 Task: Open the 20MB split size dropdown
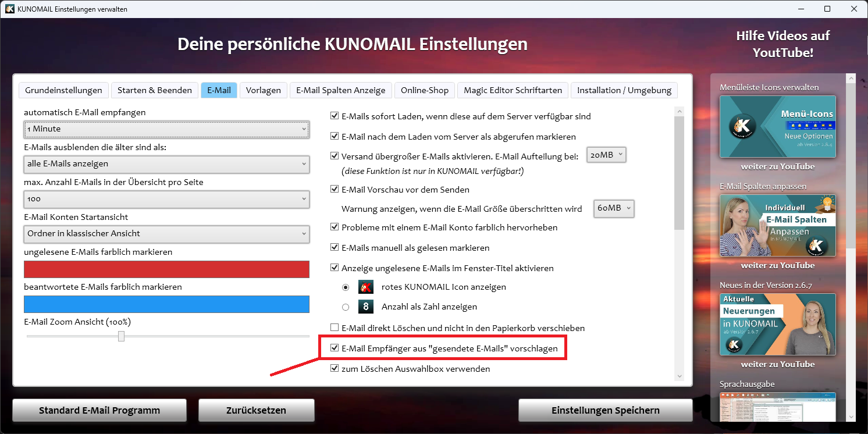point(606,155)
